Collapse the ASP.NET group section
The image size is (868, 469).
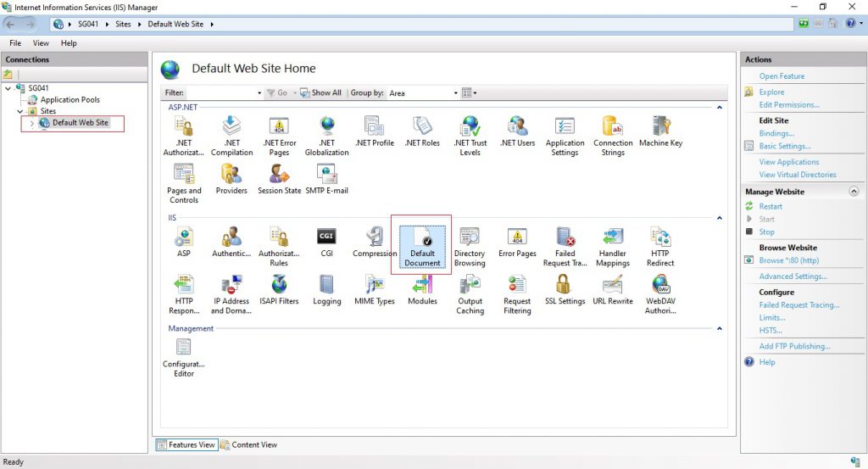(719, 108)
